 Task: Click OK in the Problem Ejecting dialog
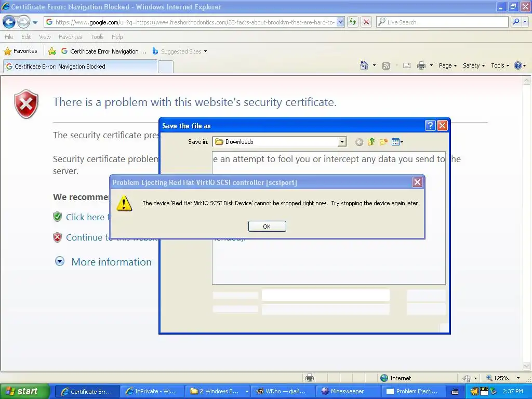point(267,227)
